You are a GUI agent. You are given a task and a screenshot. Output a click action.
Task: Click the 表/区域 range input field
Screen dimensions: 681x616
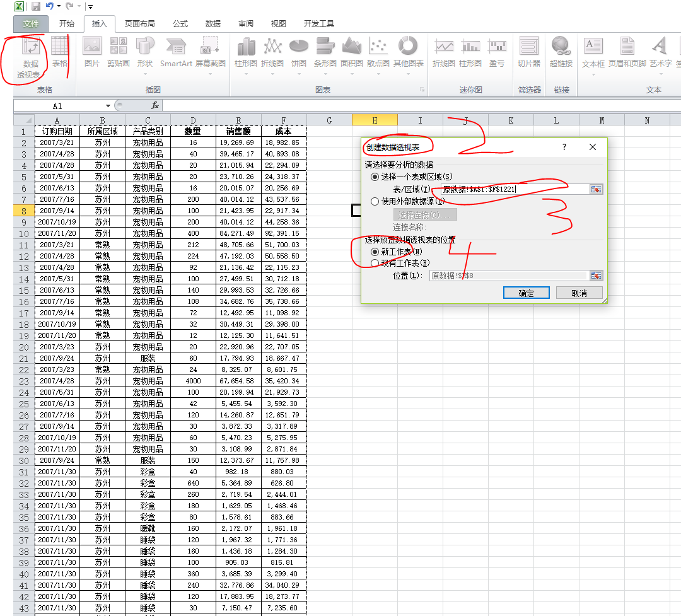514,189
